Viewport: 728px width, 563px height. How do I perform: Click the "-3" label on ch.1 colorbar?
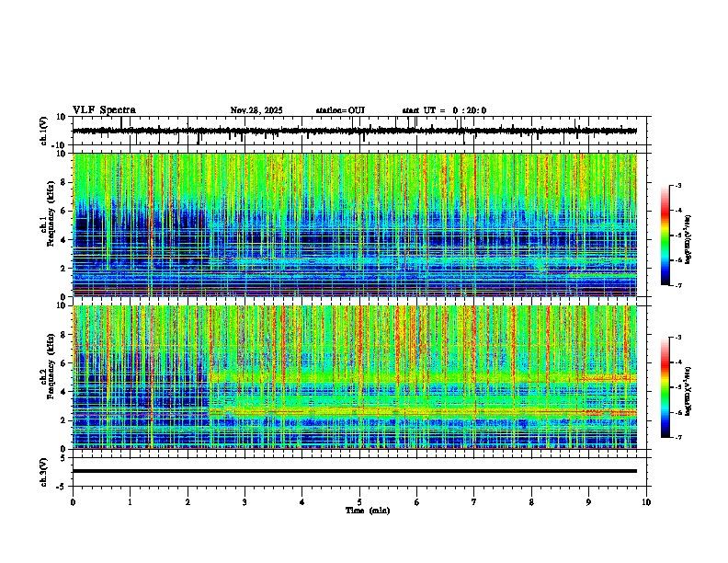[x=678, y=185]
